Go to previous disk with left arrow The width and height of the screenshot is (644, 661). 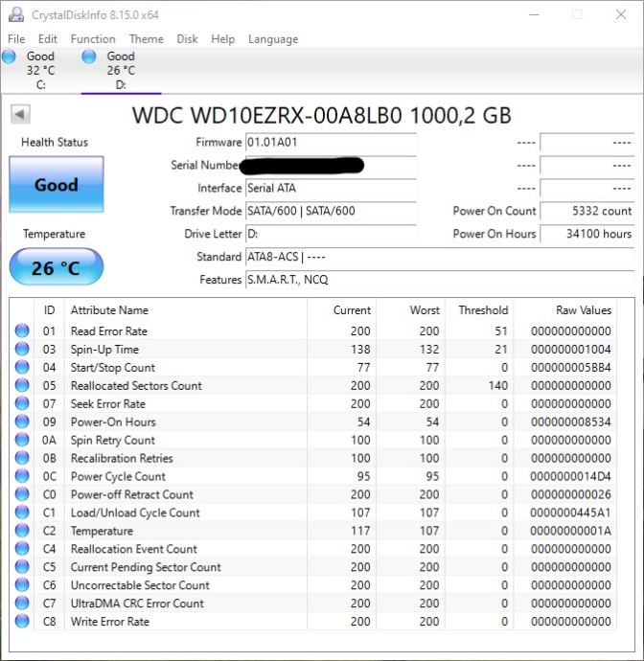click(20, 114)
